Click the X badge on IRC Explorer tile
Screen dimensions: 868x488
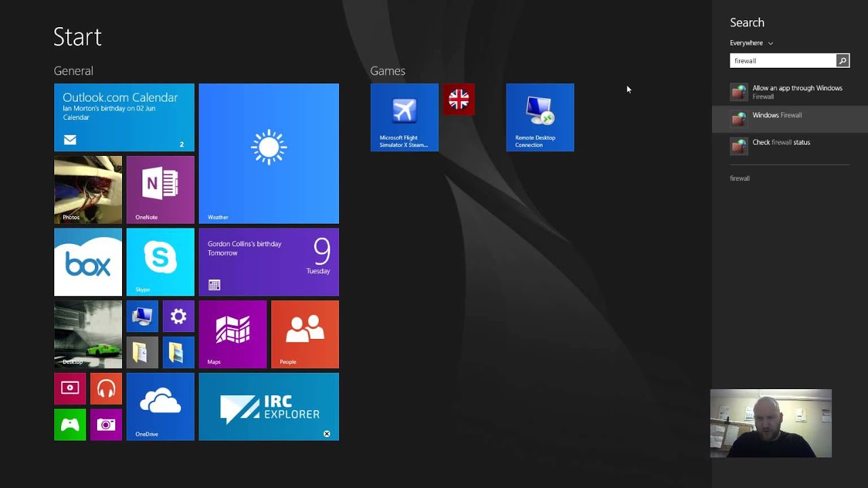(x=326, y=434)
